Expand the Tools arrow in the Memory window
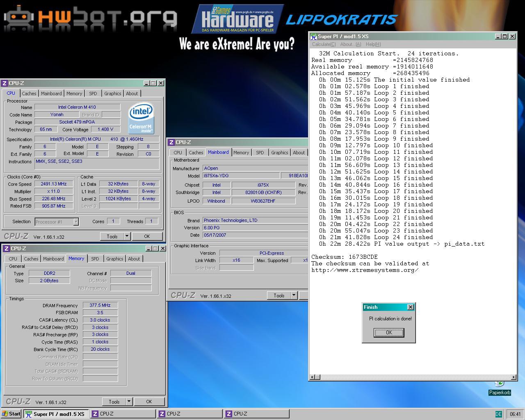 coord(129,402)
